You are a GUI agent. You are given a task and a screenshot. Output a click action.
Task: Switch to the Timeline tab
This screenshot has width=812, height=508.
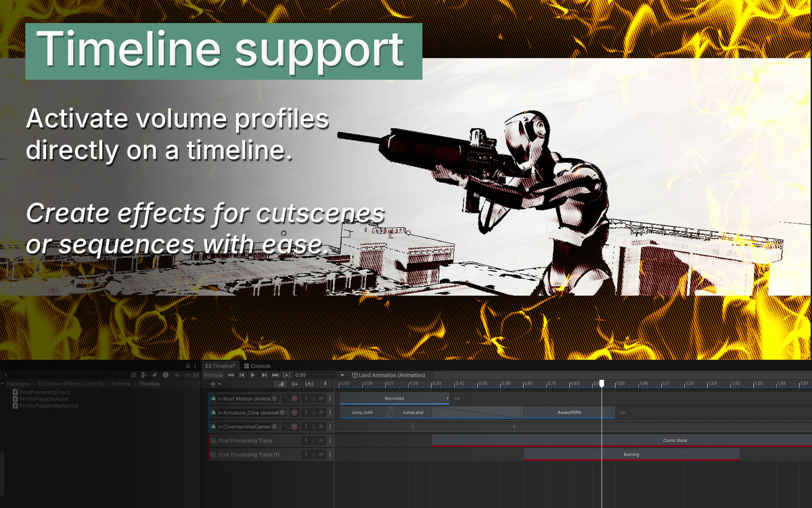tap(221, 366)
